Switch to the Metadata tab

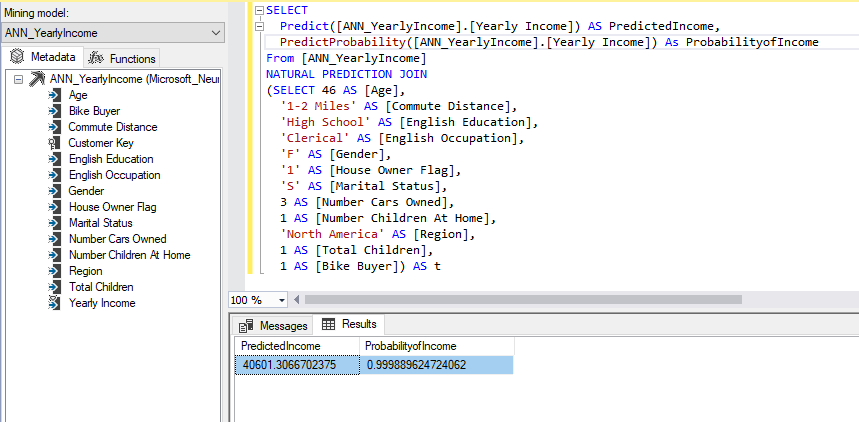(x=43, y=57)
